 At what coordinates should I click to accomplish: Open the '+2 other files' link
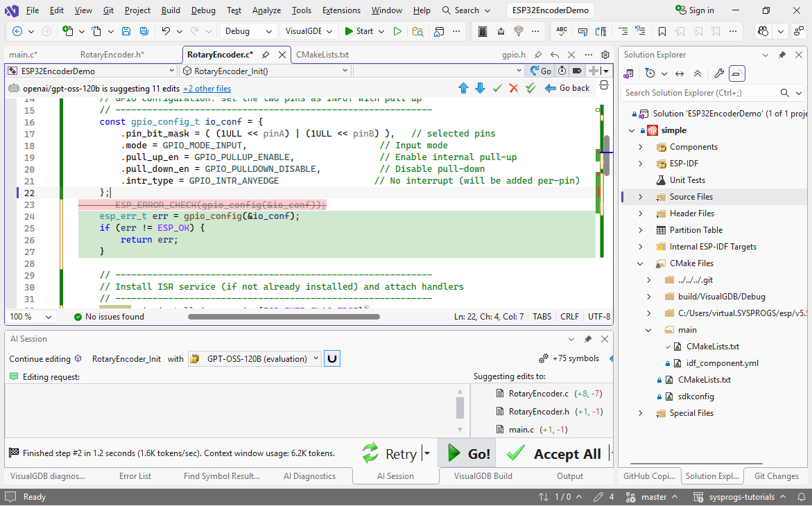[x=207, y=88]
